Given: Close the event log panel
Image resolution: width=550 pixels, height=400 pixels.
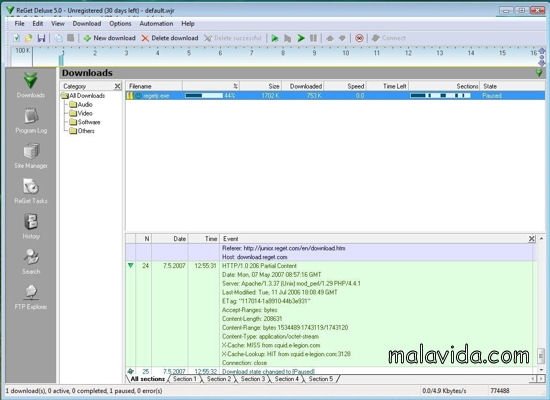Looking at the screenshot, I should pyautogui.click(x=532, y=239).
